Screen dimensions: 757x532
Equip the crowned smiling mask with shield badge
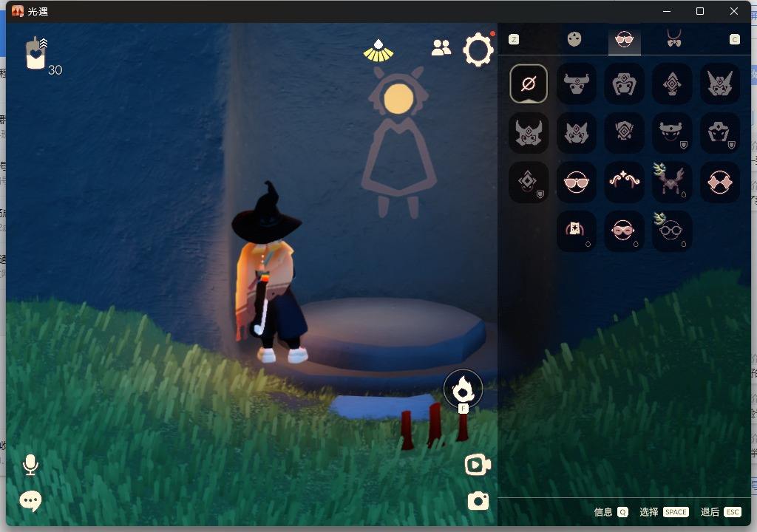pos(671,133)
